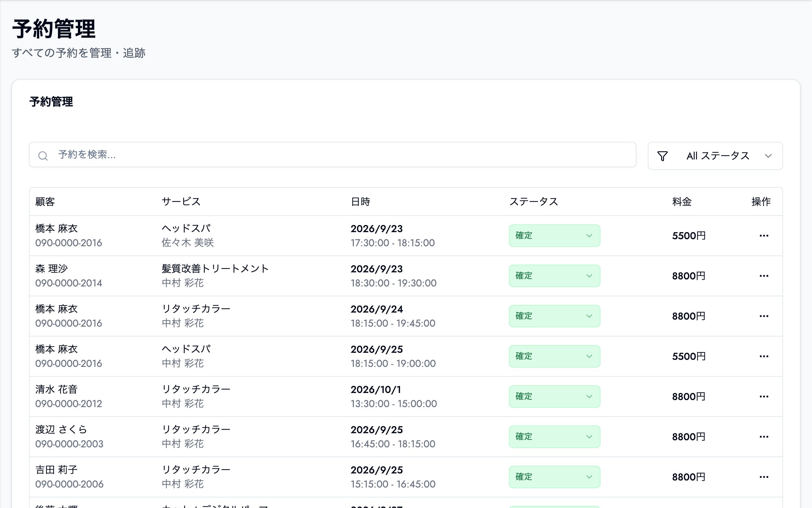Open actions menu for 森 理沙 row
This screenshot has height=508, width=812.
[x=764, y=276]
